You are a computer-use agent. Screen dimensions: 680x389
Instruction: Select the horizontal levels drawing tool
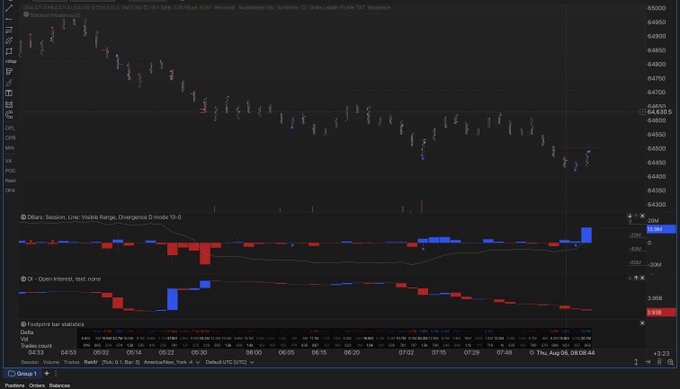point(9,29)
